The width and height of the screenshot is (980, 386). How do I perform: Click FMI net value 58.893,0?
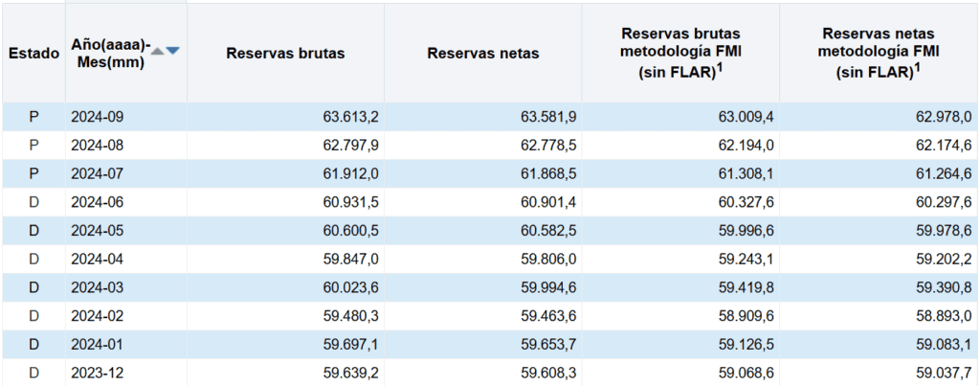coord(945,316)
